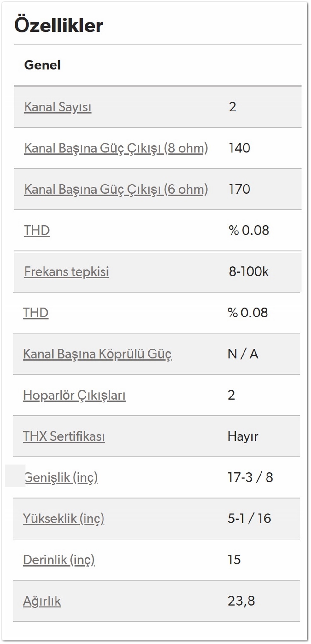Click the 8-100k frequency response value

click(x=249, y=271)
